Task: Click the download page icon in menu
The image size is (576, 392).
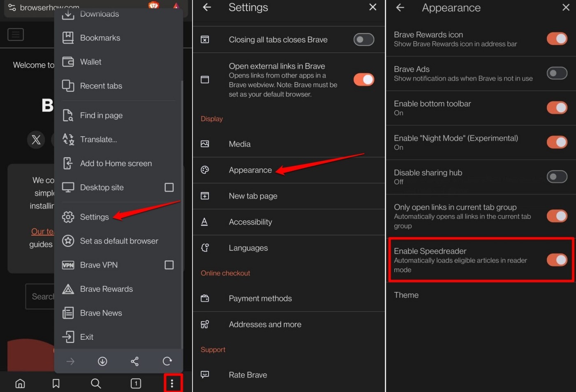Action: [x=102, y=361]
